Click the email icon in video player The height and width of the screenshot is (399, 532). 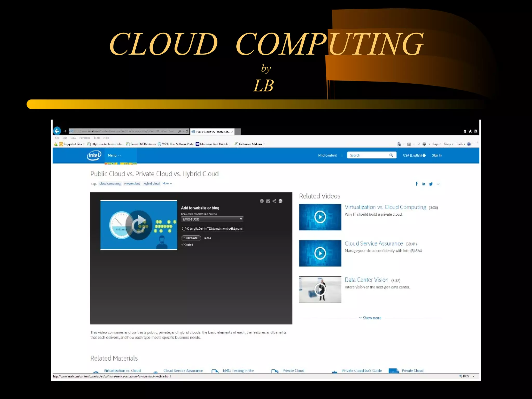pos(268,201)
